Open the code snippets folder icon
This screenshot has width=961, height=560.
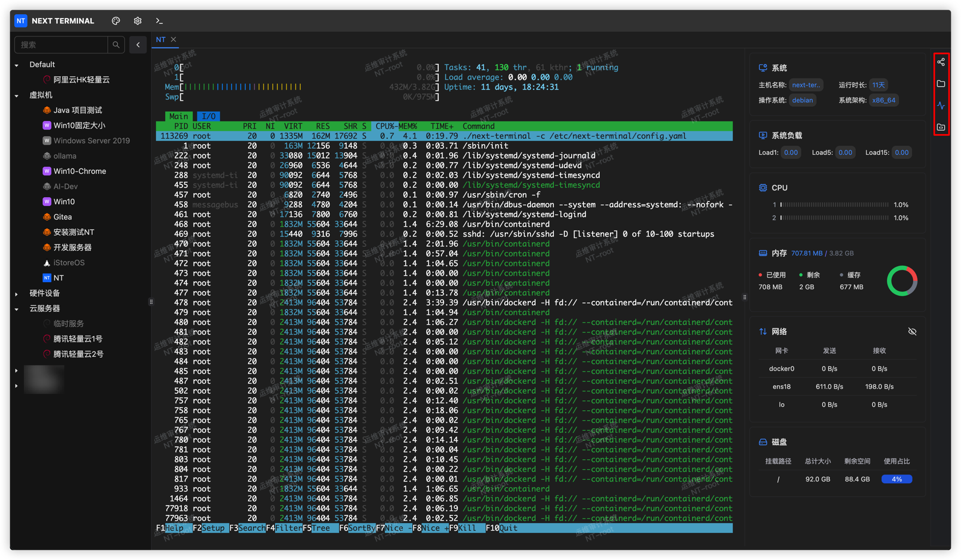tap(941, 127)
